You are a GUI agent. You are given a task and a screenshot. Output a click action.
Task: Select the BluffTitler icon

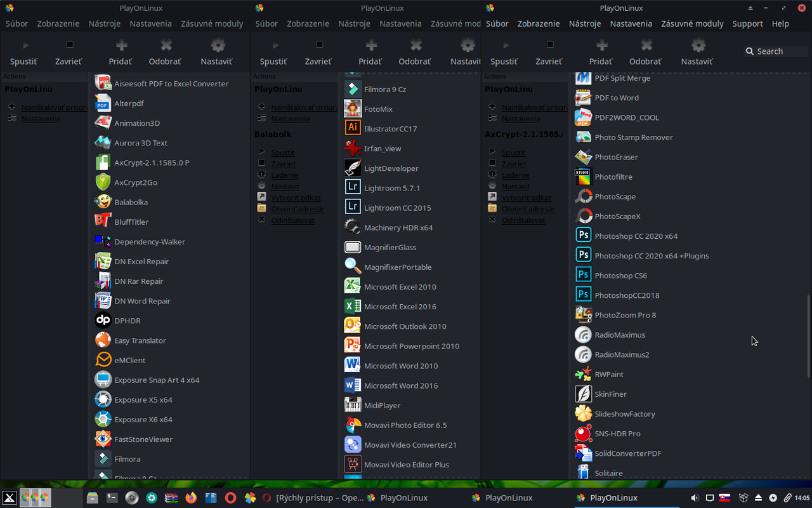click(103, 221)
